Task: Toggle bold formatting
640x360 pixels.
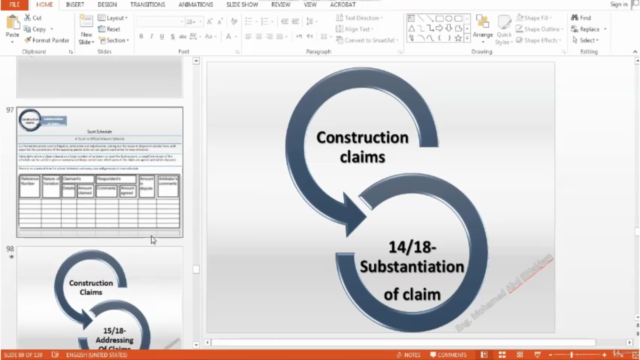Action: click(x=141, y=37)
